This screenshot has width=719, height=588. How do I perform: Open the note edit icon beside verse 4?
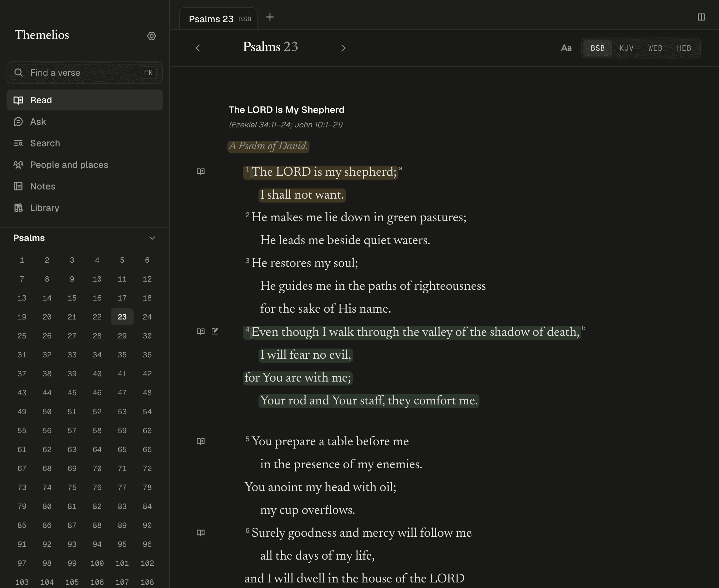tap(215, 331)
